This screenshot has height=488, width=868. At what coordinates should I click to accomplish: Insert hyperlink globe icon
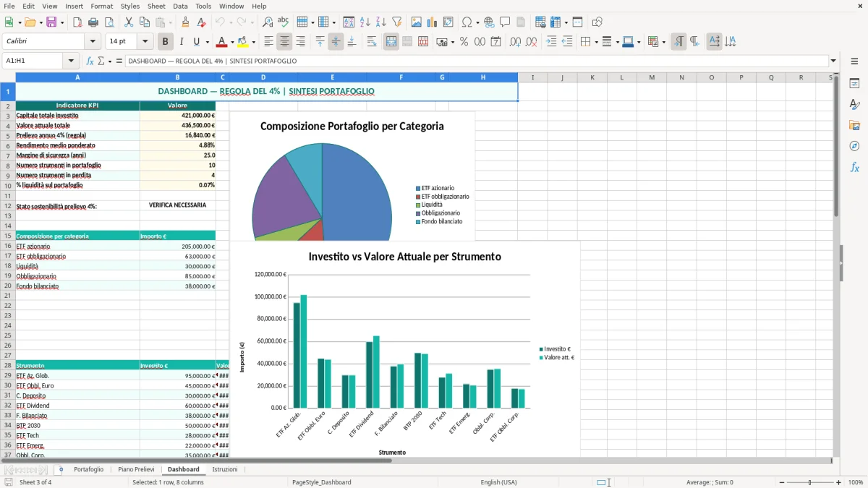(x=489, y=22)
